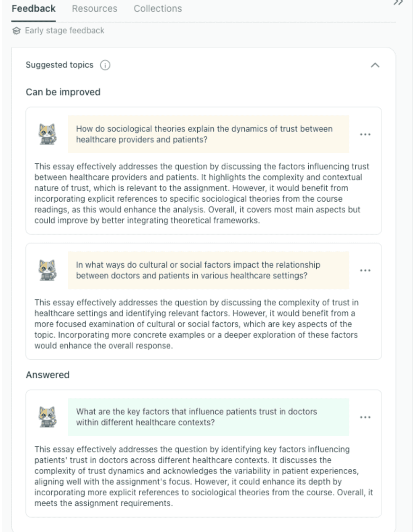
Task: Open three-dot menu for sociological theories question
Action: (x=365, y=135)
